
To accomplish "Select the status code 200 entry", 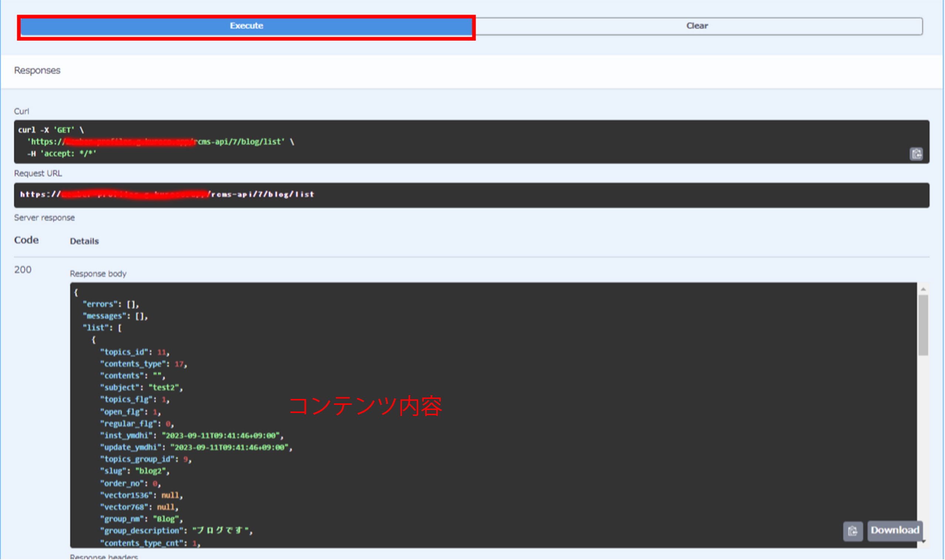I will 23,269.
